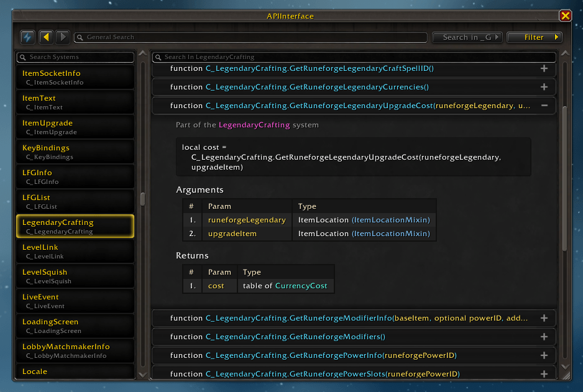Select the highlighted LegendaryCrafting system
The width and height of the screenshot is (583, 392).
pyautogui.click(x=75, y=226)
